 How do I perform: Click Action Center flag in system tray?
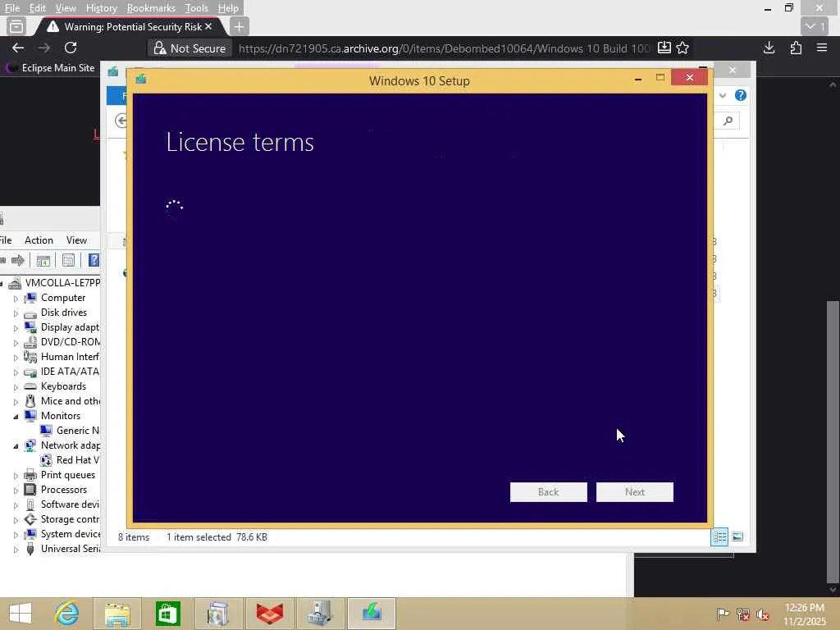point(723,614)
